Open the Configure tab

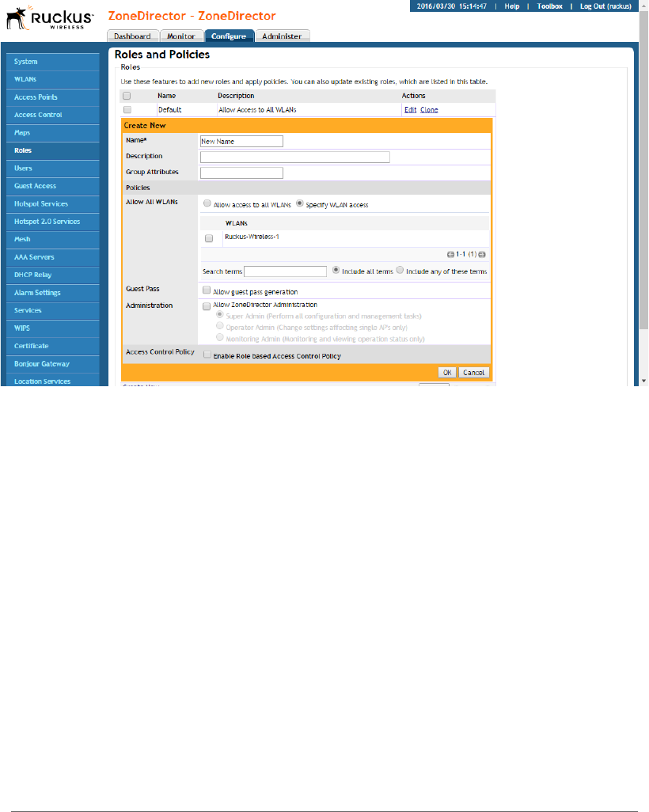[229, 36]
